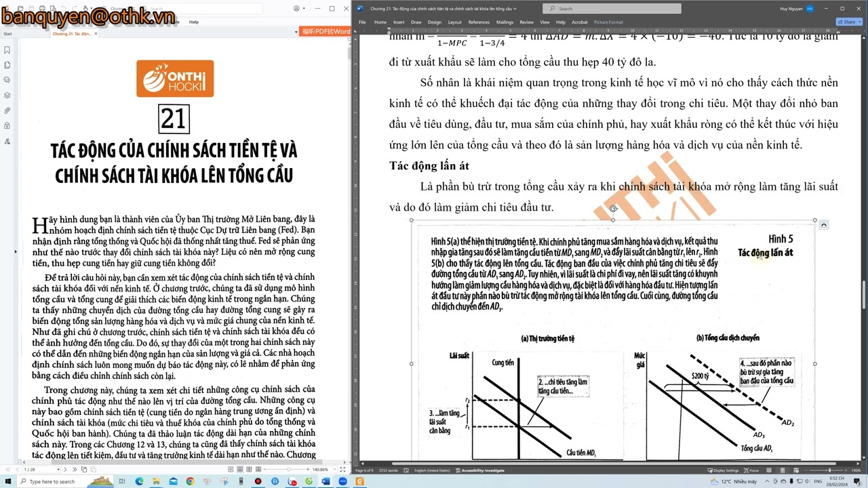
Task: Open the Insert tab in Word
Action: (x=399, y=22)
